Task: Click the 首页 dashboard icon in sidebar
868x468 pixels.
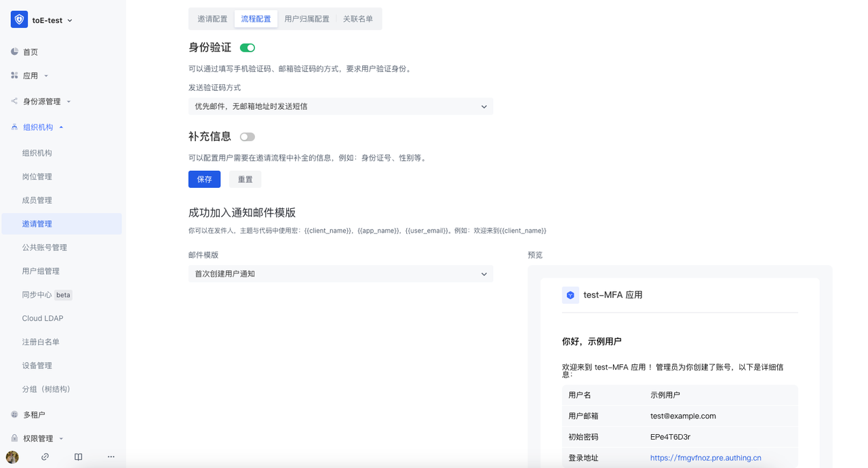Action: click(x=14, y=51)
